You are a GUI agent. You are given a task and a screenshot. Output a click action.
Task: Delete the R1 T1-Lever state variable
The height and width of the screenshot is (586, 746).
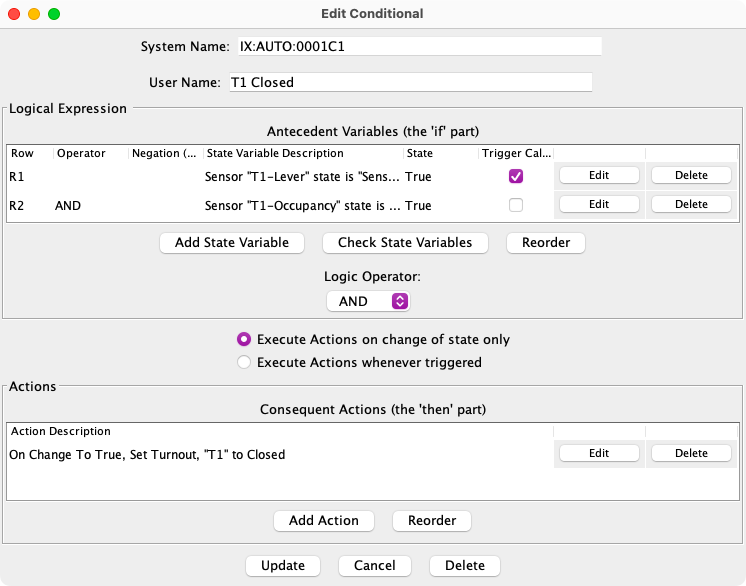691,175
